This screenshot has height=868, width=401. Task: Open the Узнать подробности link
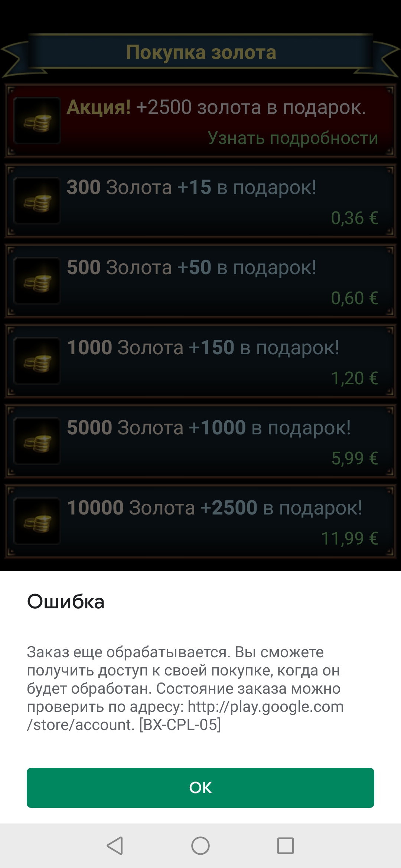[x=293, y=138]
